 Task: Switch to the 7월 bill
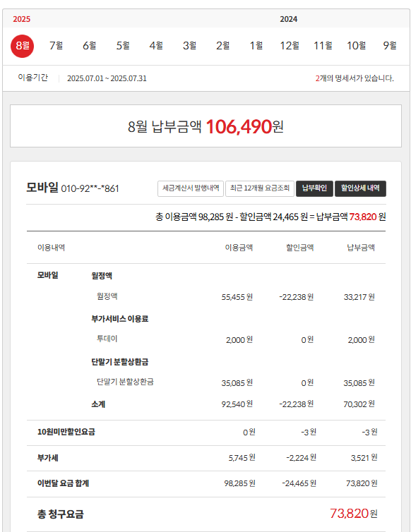(x=56, y=45)
